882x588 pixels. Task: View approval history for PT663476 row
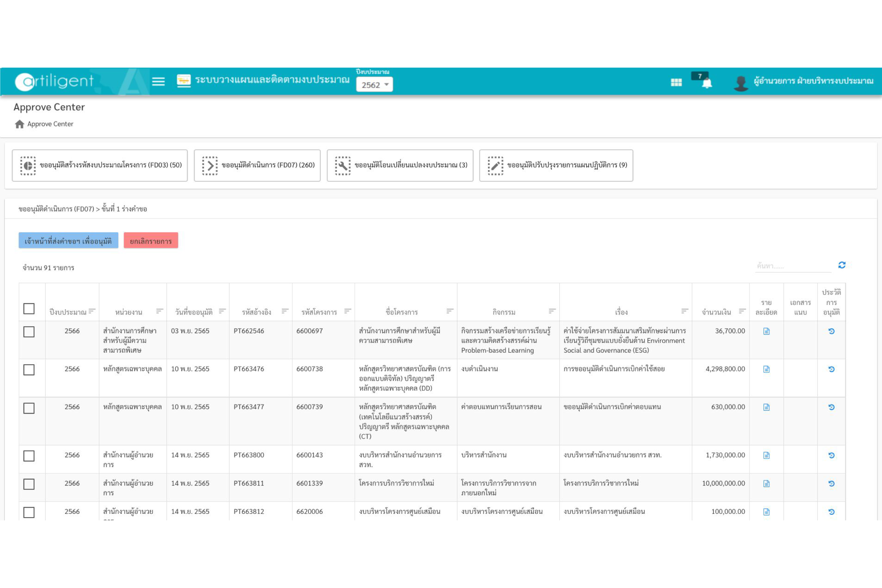coord(831,369)
